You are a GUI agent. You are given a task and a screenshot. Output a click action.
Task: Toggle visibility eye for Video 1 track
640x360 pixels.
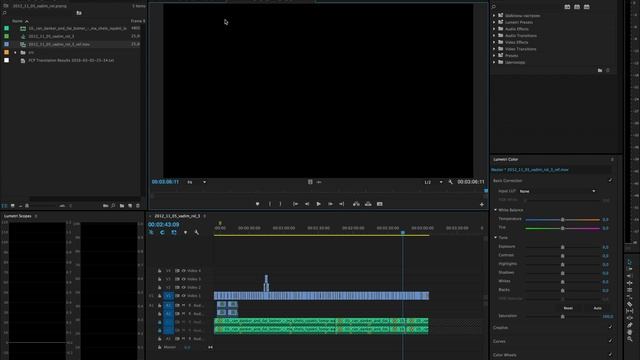pyautogui.click(x=184, y=296)
